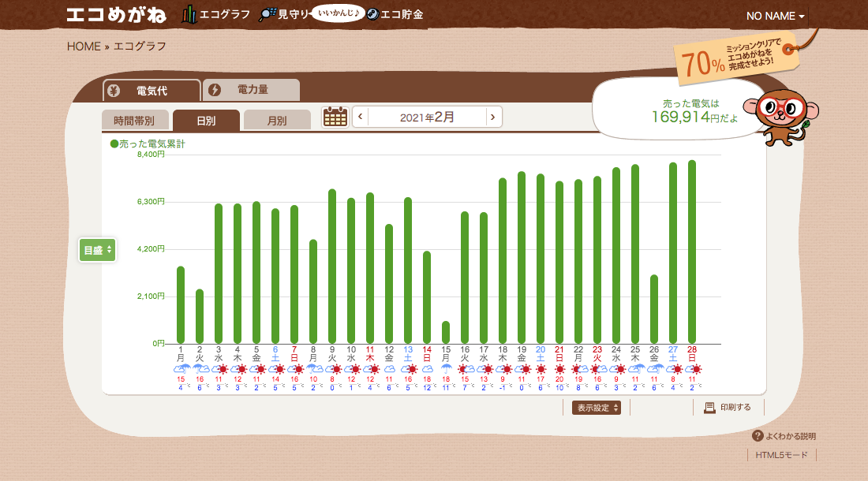Select the 日別 tab
The width and height of the screenshot is (868, 481).
206,121
